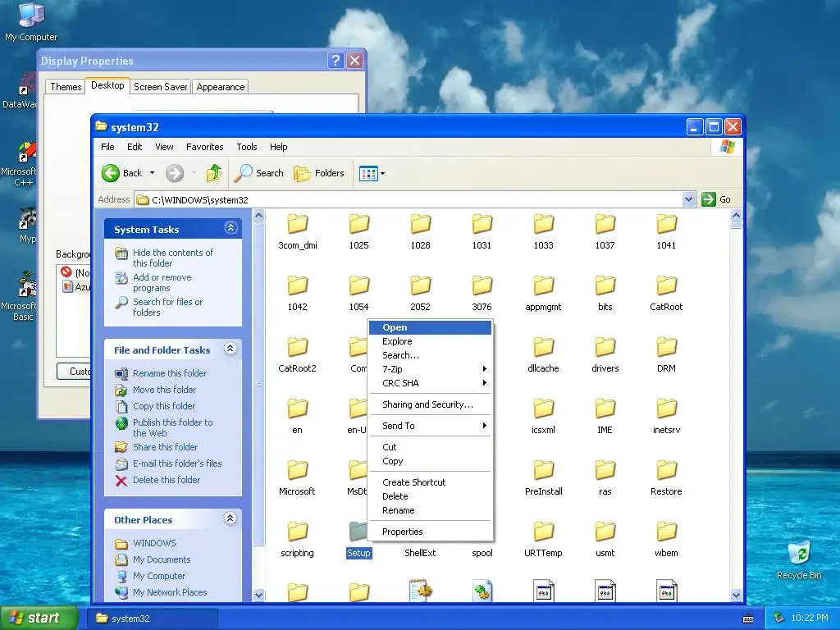This screenshot has width=840, height=630.
Task: Open the Recycle Bin desktop icon
Action: (x=799, y=559)
